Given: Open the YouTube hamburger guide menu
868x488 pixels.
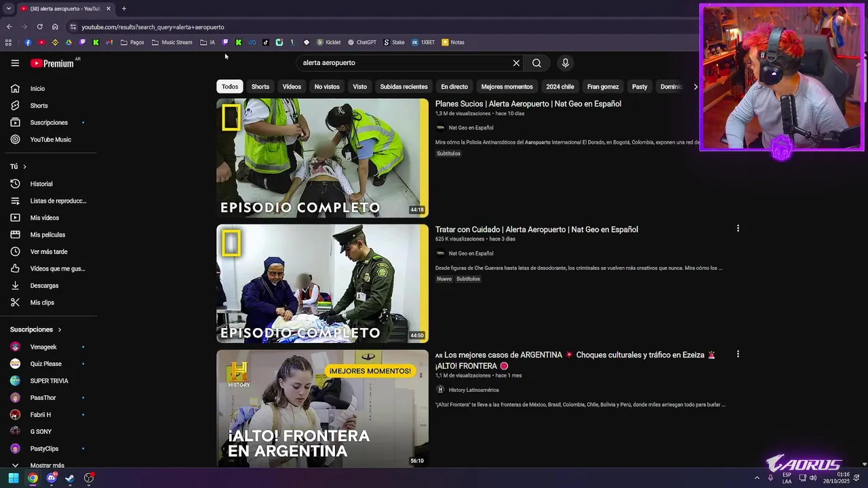Looking at the screenshot, I should [15, 63].
